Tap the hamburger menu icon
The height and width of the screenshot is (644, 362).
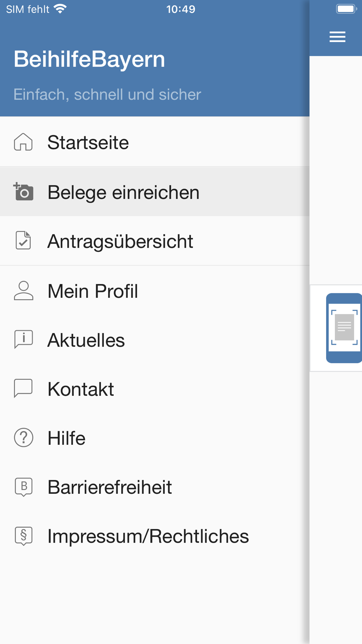click(x=337, y=37)
